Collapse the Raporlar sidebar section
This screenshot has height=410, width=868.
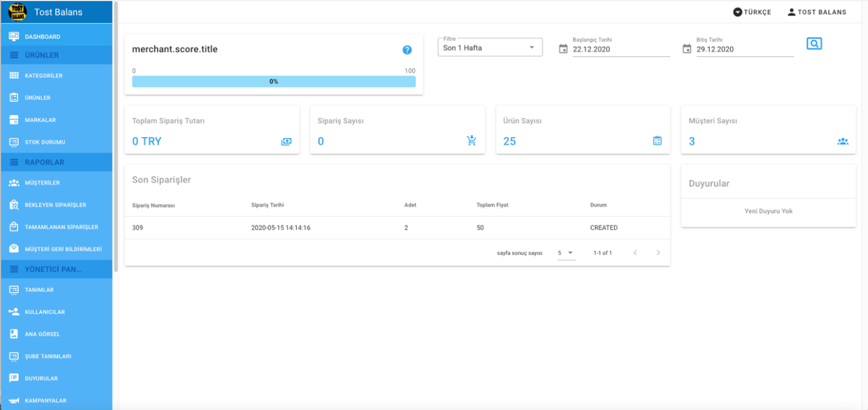(56, 162)
